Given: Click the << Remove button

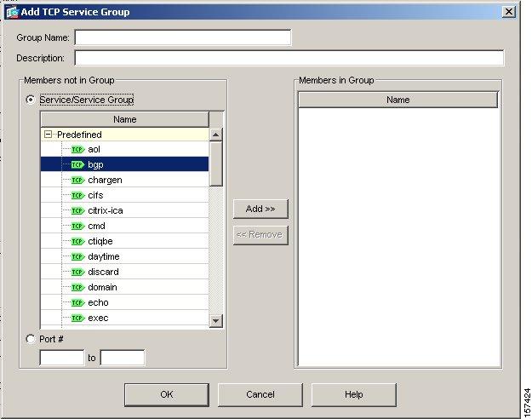Looking at the screenshot, I should point(260,235).
